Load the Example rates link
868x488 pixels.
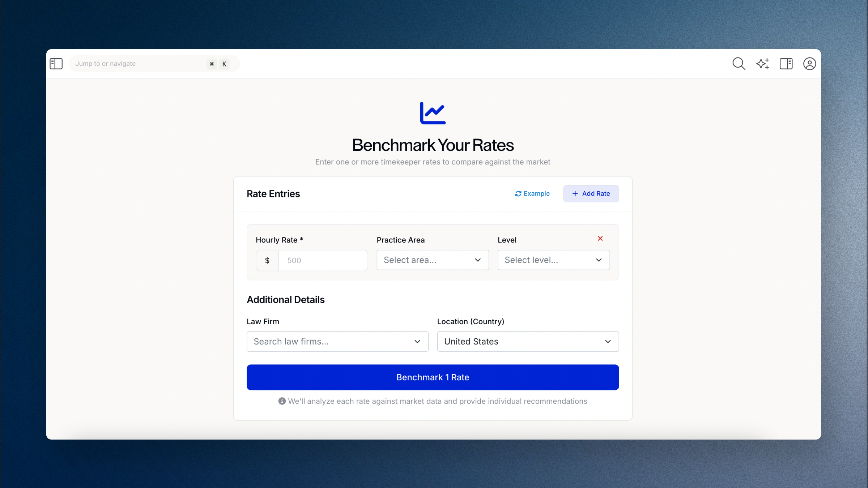[532, 194]
